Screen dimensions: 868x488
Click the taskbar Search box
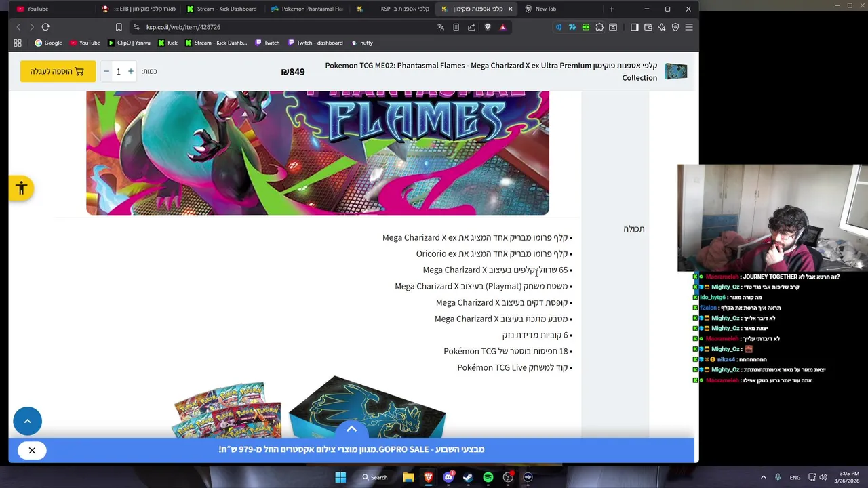[x=374, y=477]
